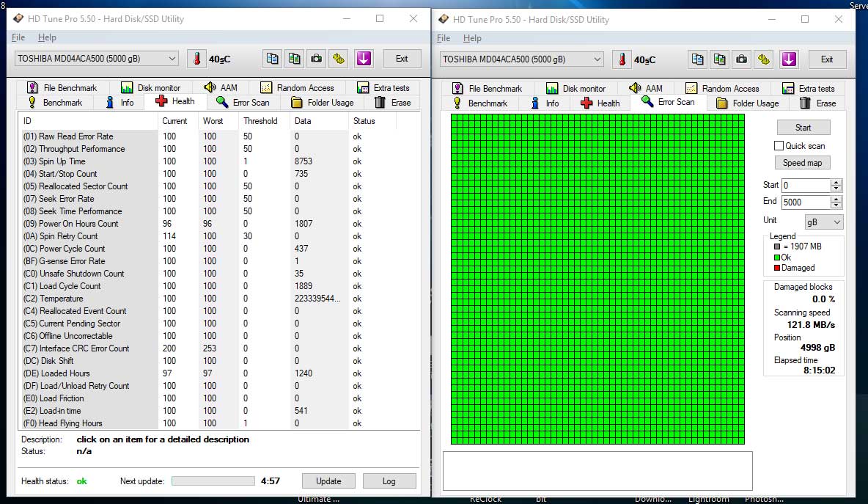
Task: Click the purple down-arrow icon in right window
Action: (788, 59)
